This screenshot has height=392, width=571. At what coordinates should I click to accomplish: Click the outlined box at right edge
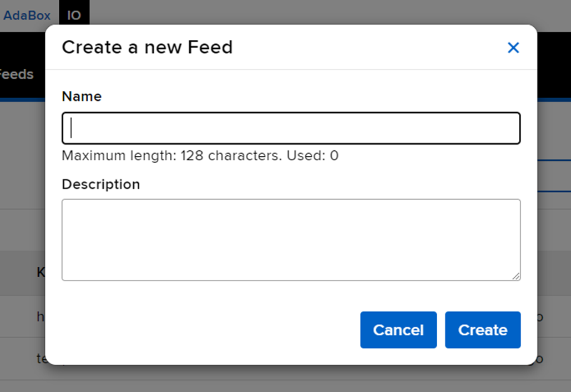554,176
